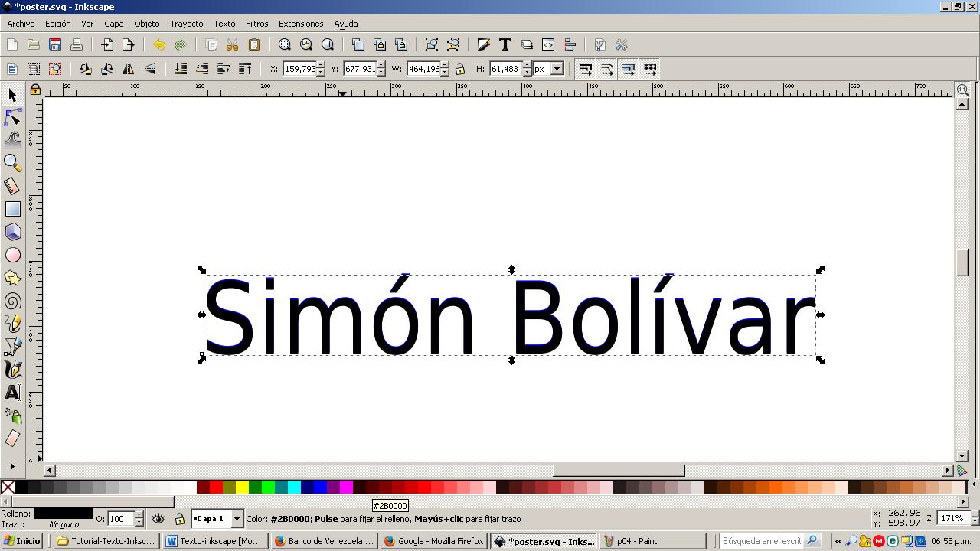Select the Text tool in toolbox
This screenshot has width=980, height=551.
12,393
